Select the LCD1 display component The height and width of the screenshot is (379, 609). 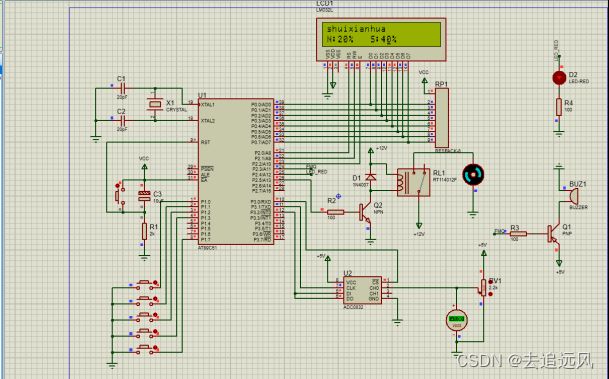click(381, 39)
